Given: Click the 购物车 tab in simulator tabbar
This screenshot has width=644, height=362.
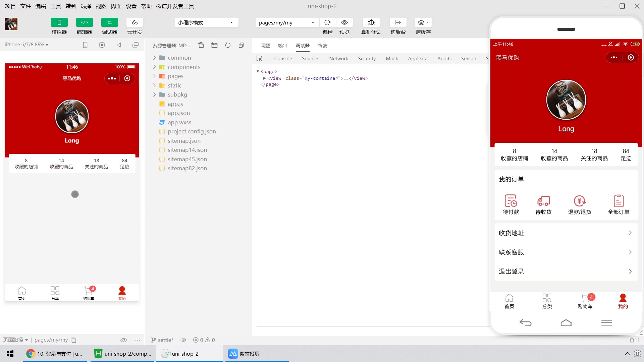Looking at the screenshot, I should point(89,293).
